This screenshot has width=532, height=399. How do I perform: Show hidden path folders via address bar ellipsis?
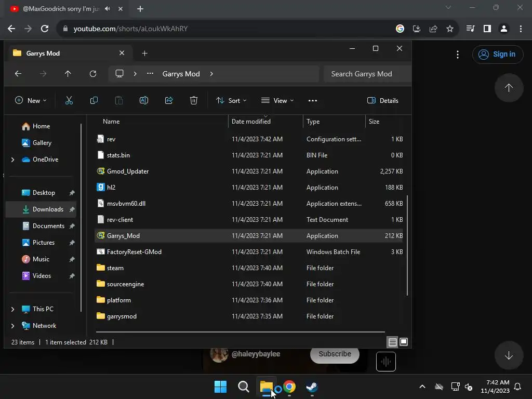[x=150, y=74]
